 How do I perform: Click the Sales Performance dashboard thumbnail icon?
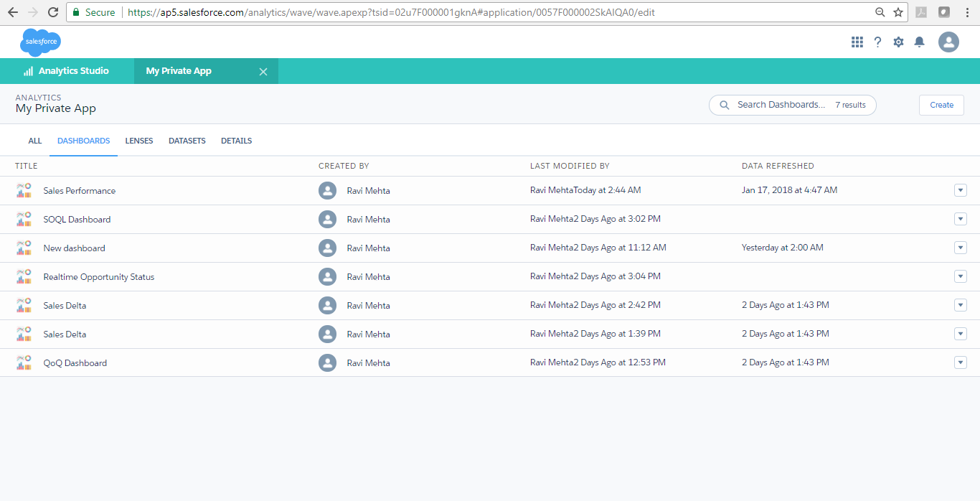pyautogui.click(x=24, y=190)
